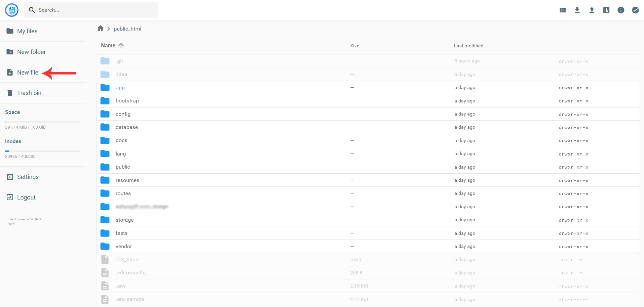This screenshot has height=307, width=644.
Task: Click the .DS_Store file icon
Action: coord(105,260)
